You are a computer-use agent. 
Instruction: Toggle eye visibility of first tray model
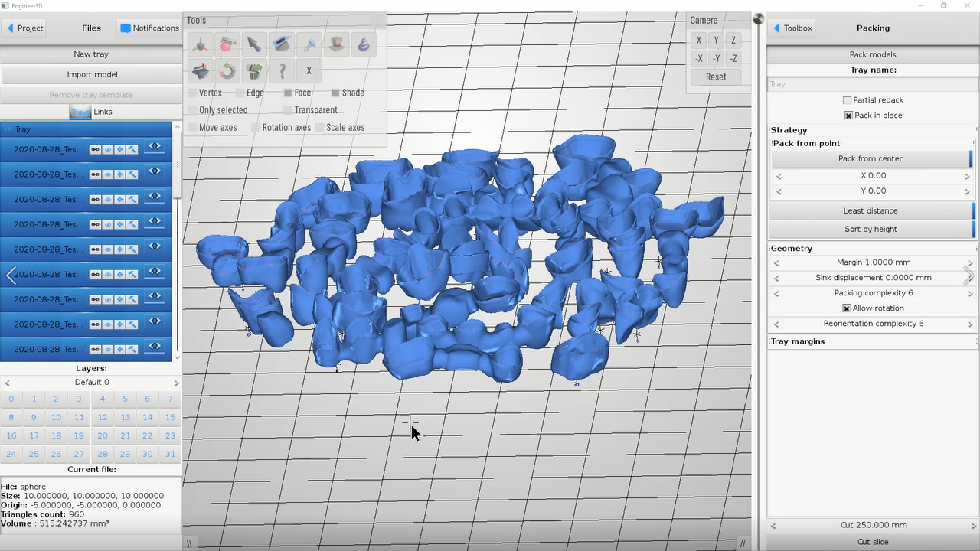pyautogui.click(x=108, y=149)
